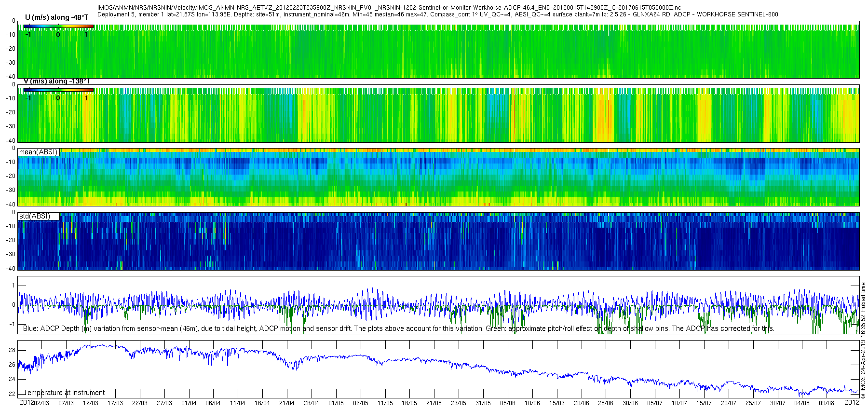Click the '09/08' date tick label
The height and width of the screenshot is (410, 868).
coord(827,403)
